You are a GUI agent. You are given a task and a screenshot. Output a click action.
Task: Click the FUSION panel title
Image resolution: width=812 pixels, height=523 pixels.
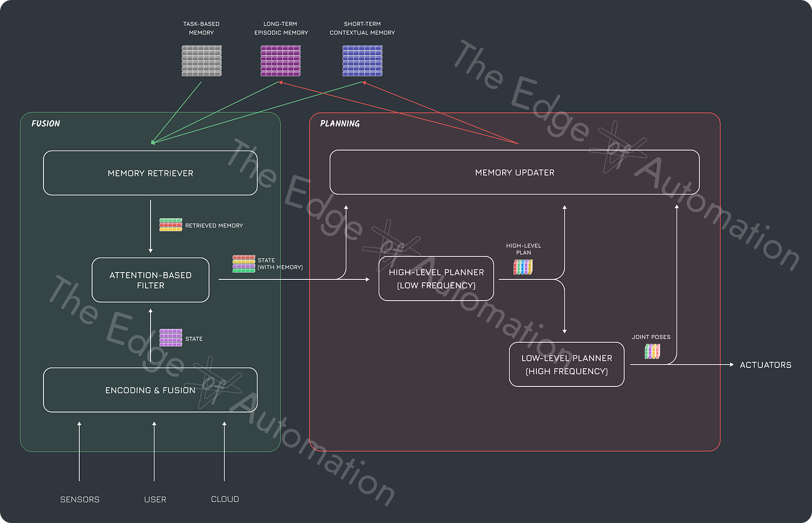(x=46, y=123)
